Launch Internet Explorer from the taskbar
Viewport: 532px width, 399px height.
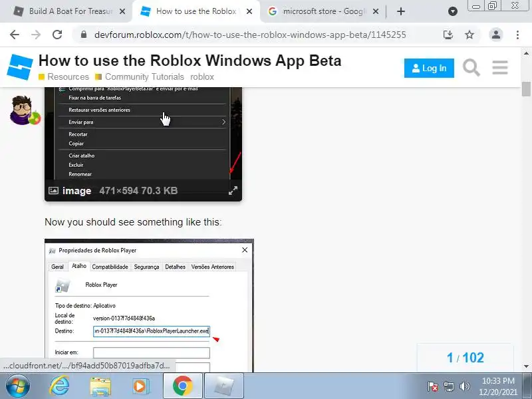pyautogui.click(x=60, y=386)
